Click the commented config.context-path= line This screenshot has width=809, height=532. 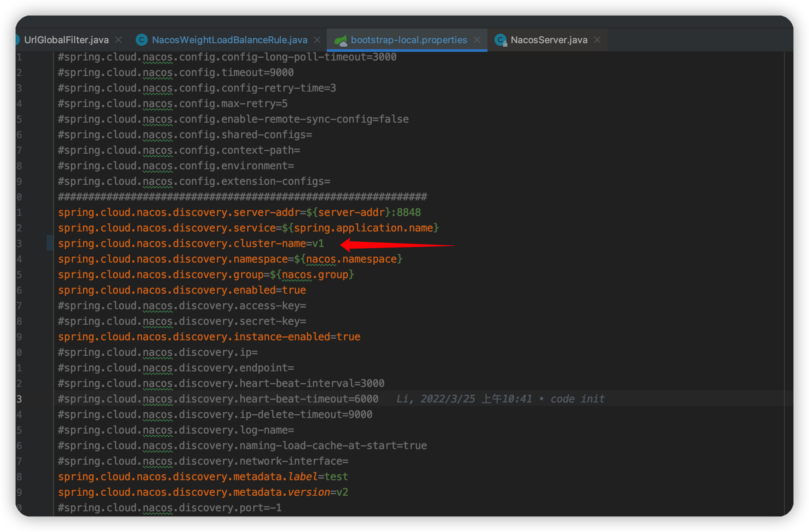coord(179,150)
